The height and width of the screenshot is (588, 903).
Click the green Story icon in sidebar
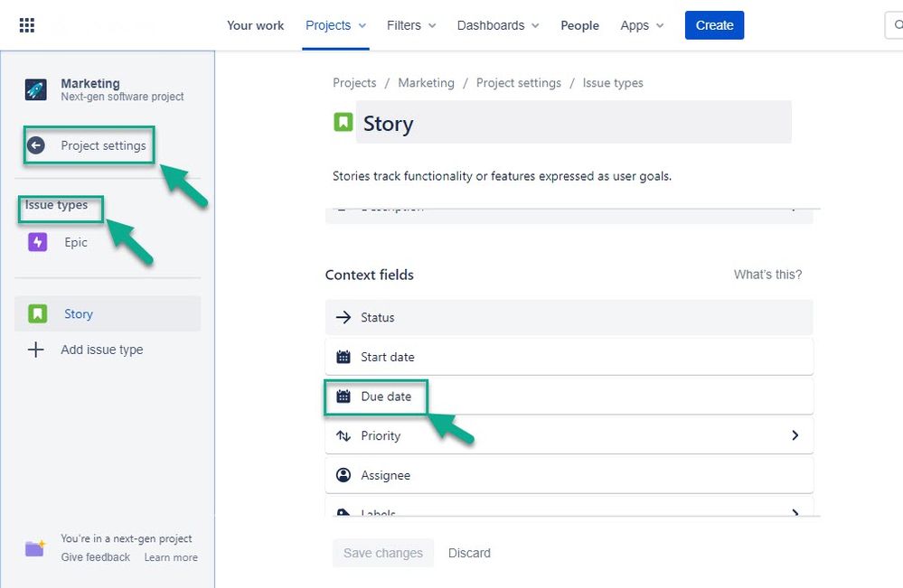click(37, 314)
